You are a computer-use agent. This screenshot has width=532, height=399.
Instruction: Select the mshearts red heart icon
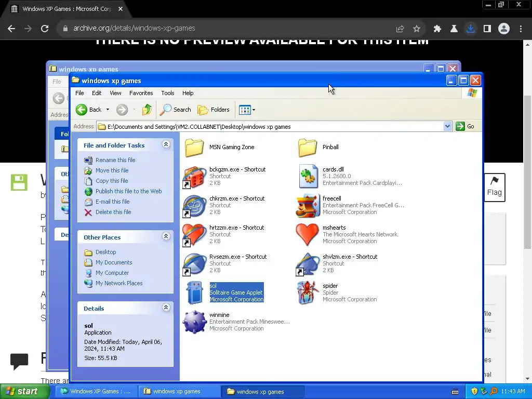[308, 235]
